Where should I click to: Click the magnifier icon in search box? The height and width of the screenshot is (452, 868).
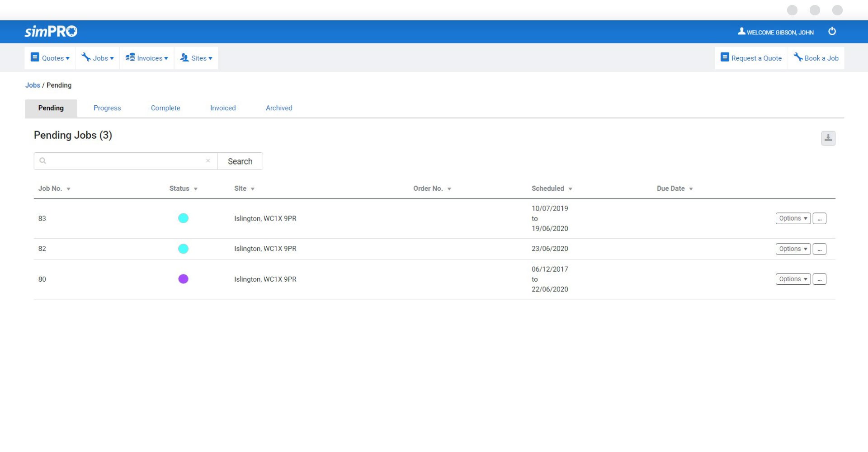tap(42, 160)
